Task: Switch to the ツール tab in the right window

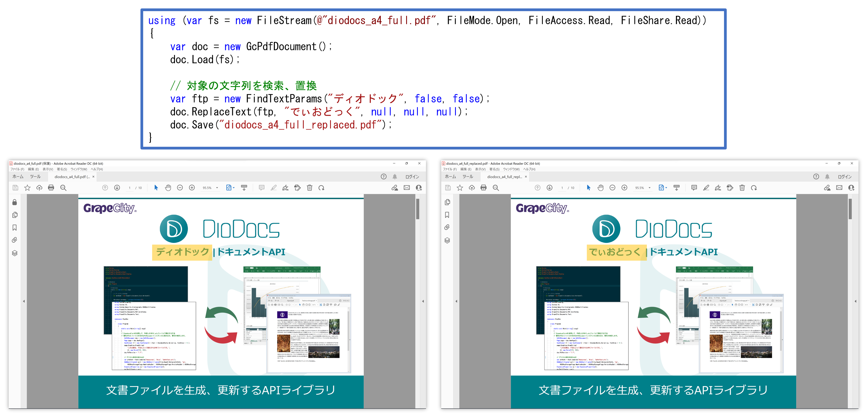Action: click(468, 177)
